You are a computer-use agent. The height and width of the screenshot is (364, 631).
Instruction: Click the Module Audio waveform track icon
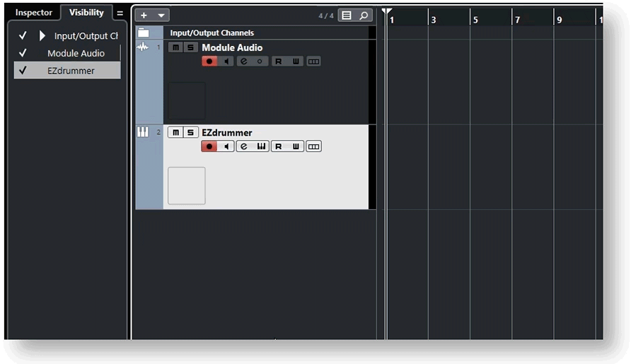(142, 47)
